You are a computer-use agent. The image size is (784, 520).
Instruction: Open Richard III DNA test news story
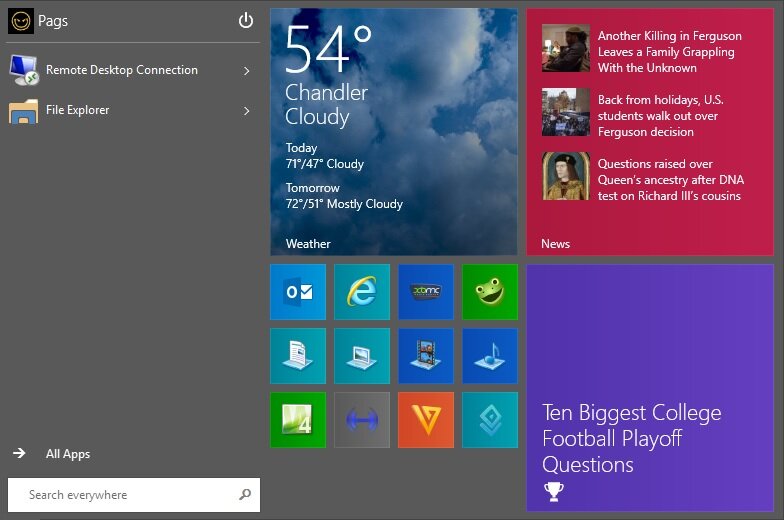pos(669,180)
